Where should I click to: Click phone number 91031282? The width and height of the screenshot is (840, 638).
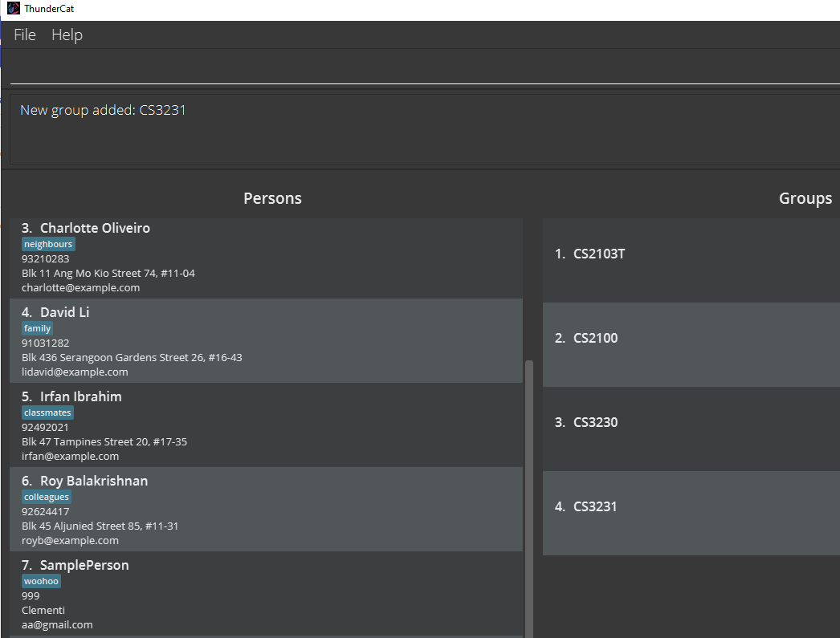click(x=46, y=343)
